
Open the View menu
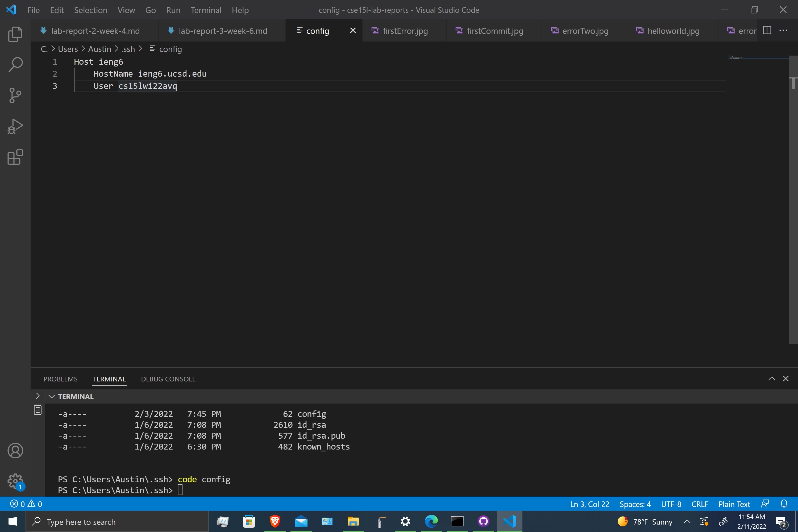tap(126, 10)
